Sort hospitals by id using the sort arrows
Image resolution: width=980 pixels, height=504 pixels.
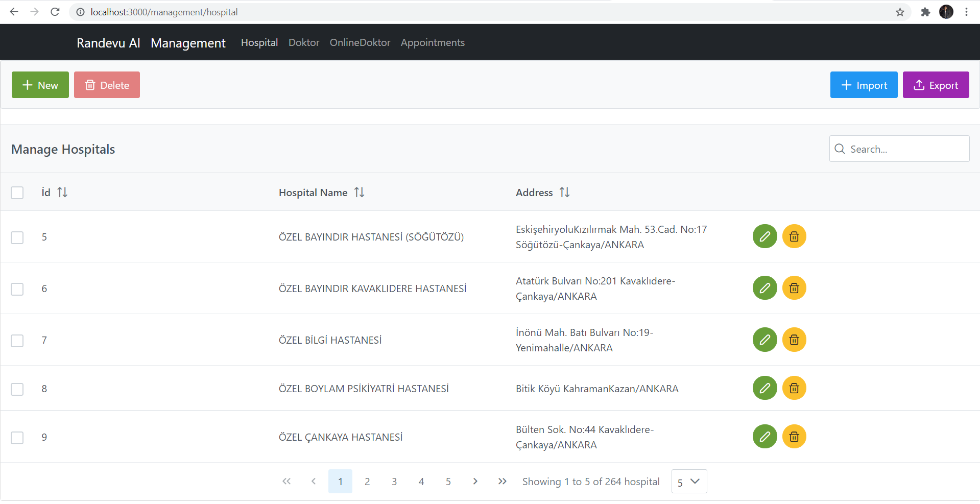click(62, 192)
